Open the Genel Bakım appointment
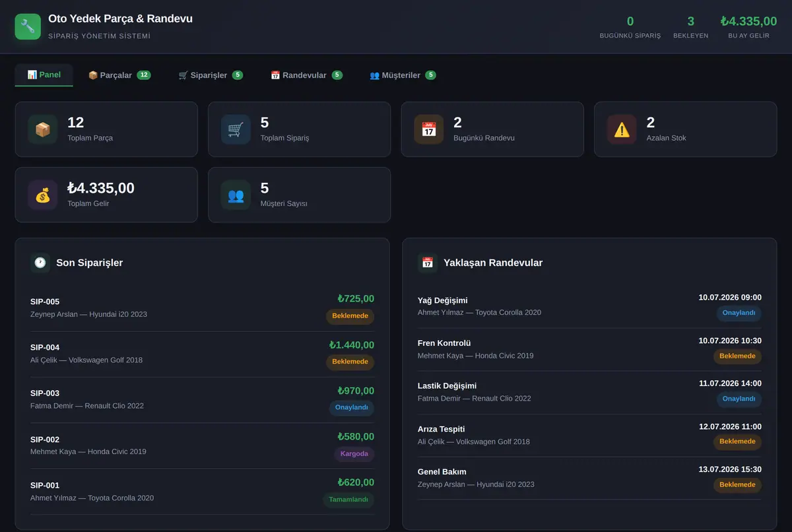Screen dimensions: 792x532 [x=589, y=479]
